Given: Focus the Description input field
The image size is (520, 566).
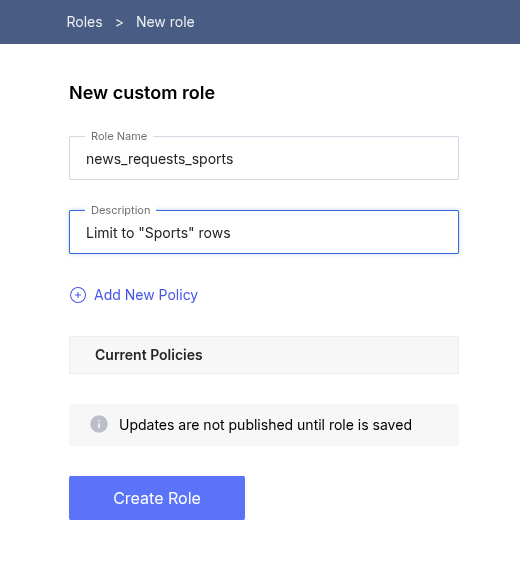Looking at the screenshot, I should tap(264, 232).
